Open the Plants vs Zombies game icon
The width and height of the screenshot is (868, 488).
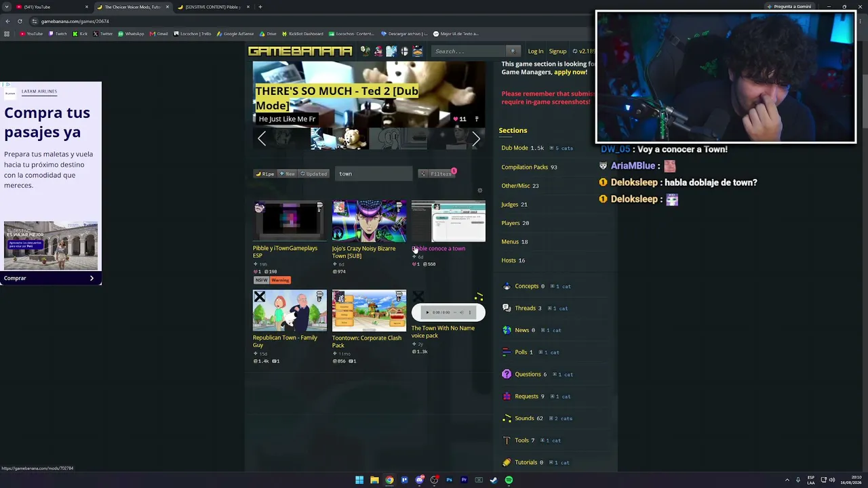click(x=366, y=51)
